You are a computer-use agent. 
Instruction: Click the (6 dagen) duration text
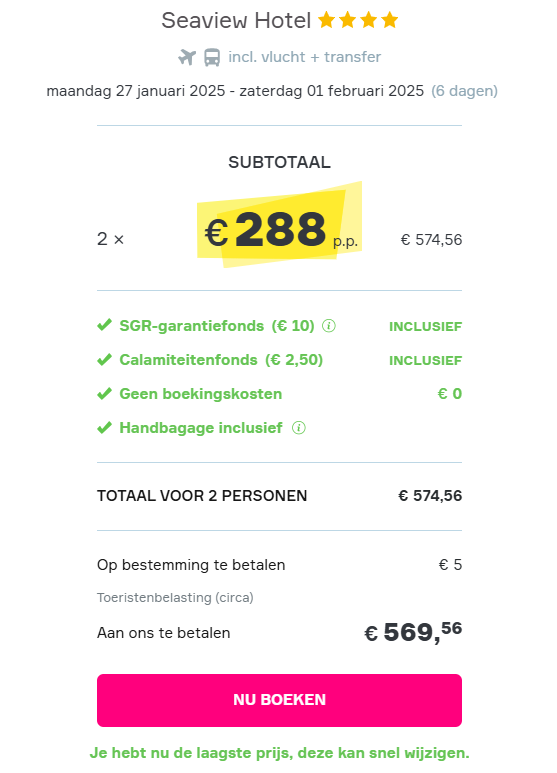click(464, 91)
